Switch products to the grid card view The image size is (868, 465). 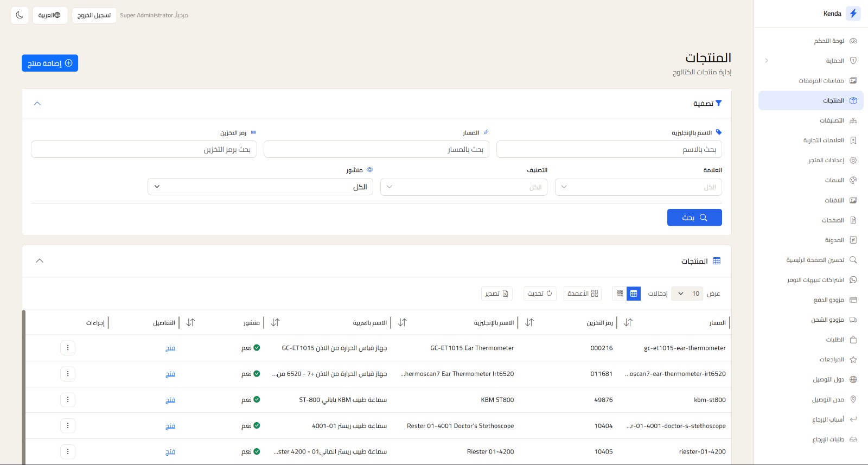620,294
